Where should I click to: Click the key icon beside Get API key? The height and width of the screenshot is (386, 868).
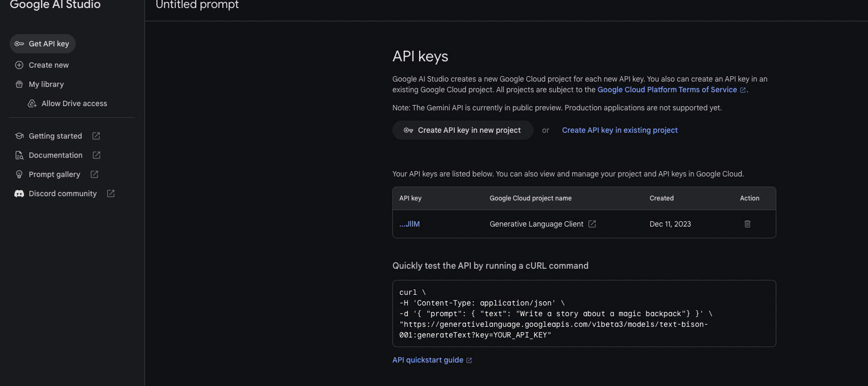click(19, 44)
